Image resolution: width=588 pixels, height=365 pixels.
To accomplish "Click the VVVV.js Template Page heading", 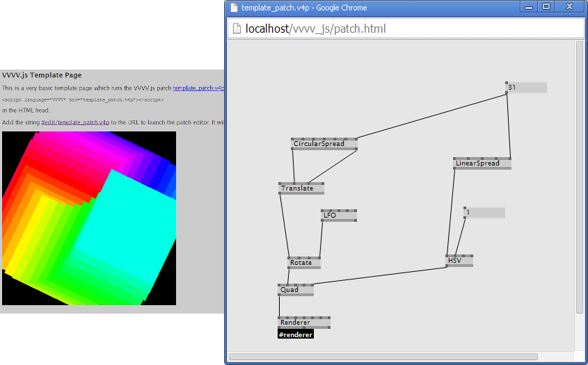I will 42,75.
